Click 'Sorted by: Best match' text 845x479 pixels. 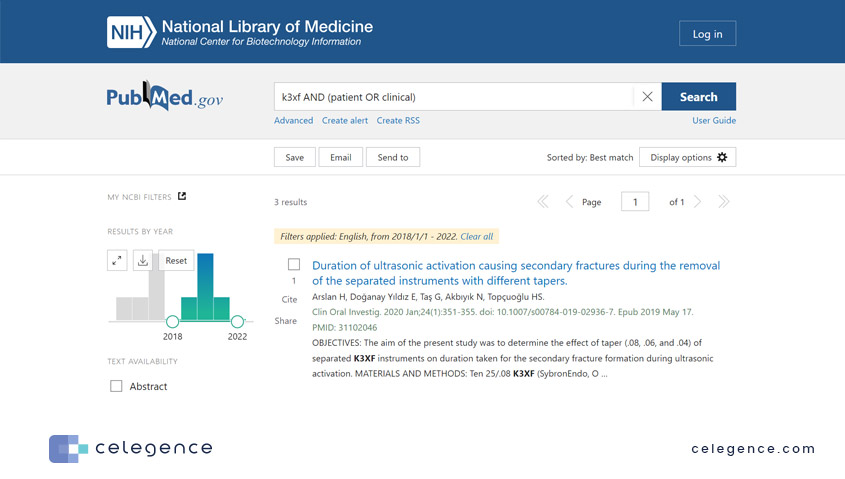pos(590,157)
